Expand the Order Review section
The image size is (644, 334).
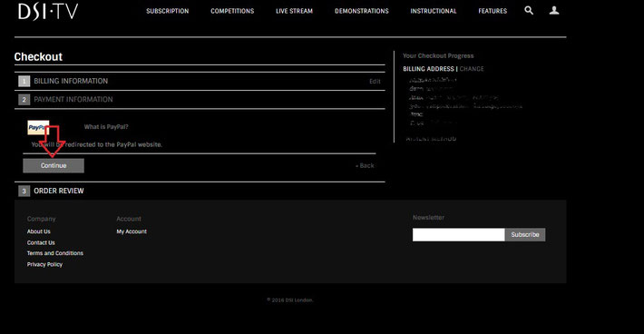coord(59,191)
